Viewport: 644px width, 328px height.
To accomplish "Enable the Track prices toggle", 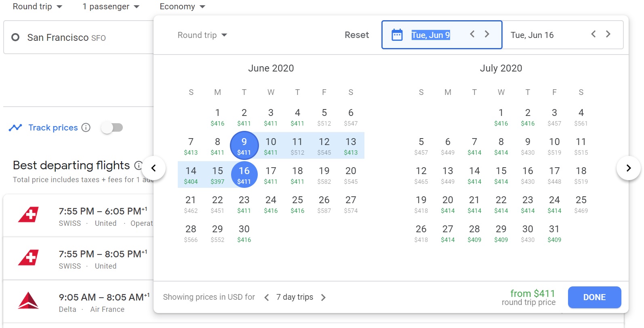I will (x=112, y=128).
